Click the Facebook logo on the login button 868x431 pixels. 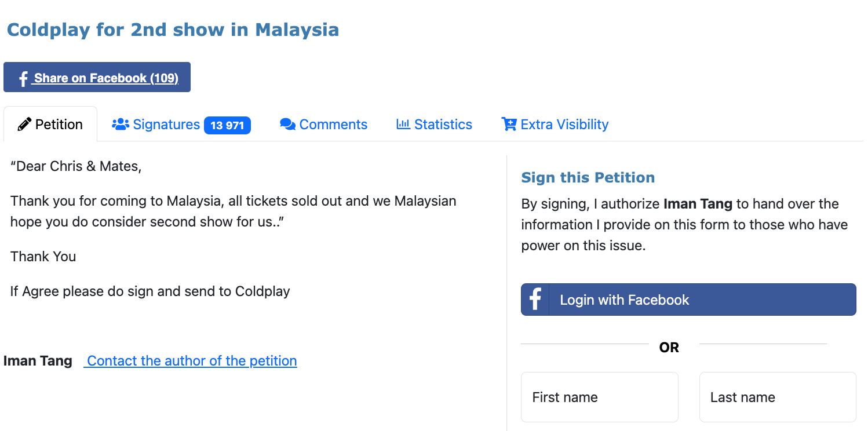click(x=534, y=299)
